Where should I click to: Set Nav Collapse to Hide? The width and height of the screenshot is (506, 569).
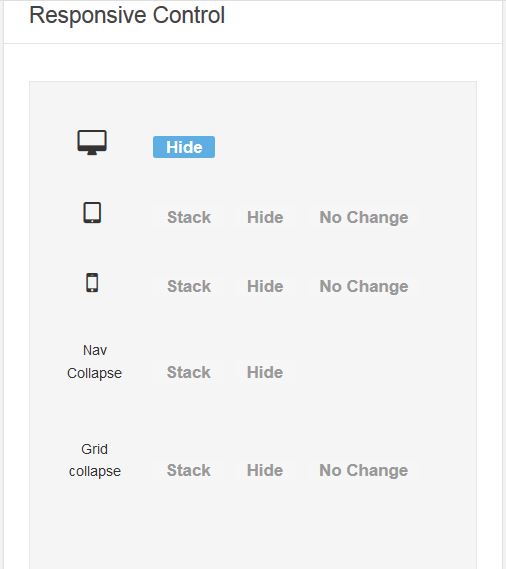[265, 372]
